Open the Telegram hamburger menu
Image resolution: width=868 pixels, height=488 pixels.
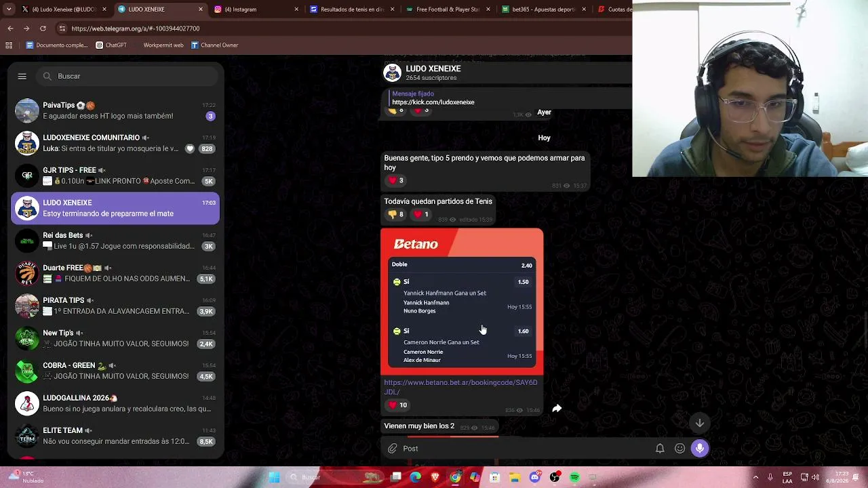click(22, 77)
